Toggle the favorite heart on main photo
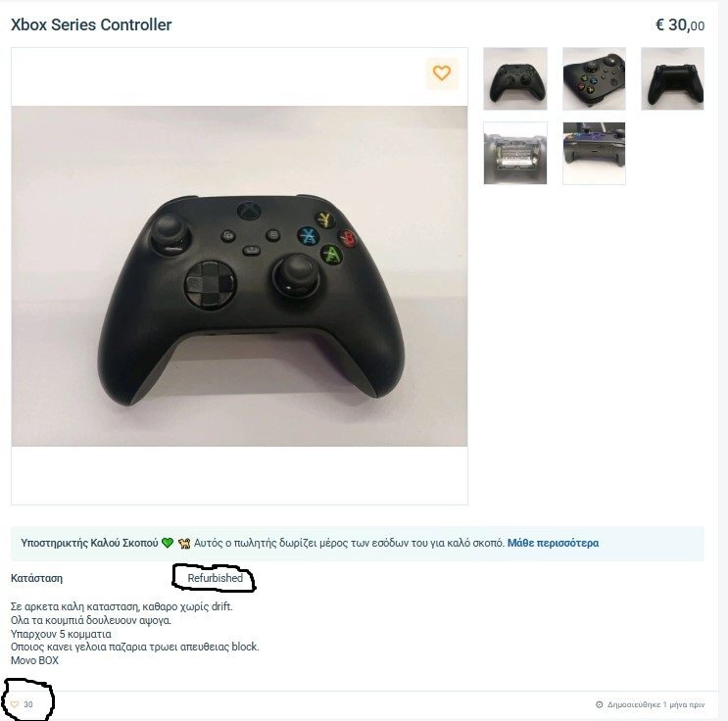 pos(442,73)
